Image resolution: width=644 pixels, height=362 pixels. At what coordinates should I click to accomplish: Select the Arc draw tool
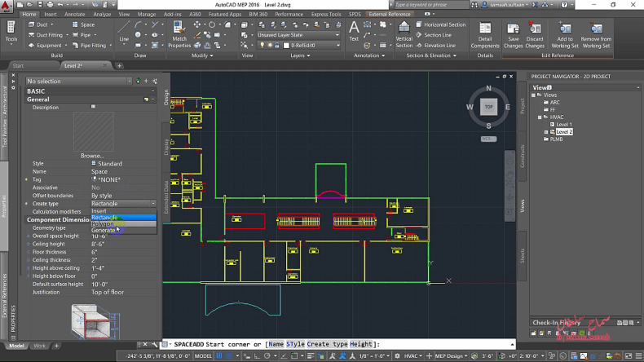pyautogui.click(x=138, y=24)
